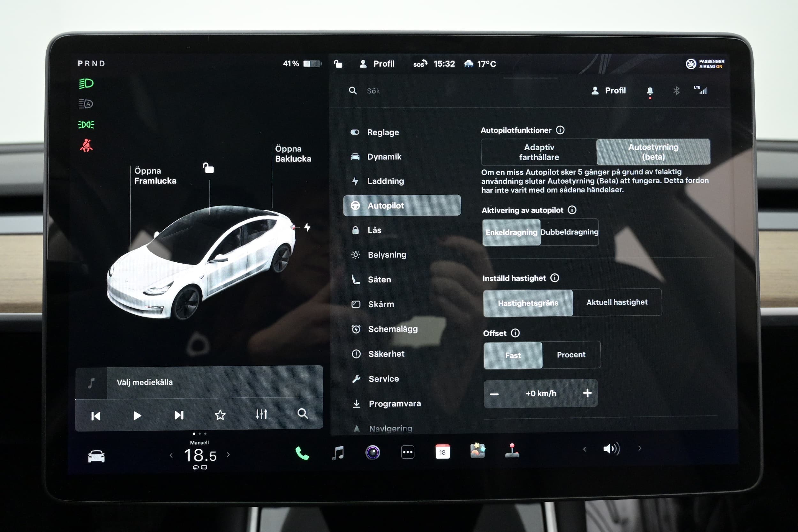
Task: Tap the green parking lights icon
Action: [x=86, y=124]
